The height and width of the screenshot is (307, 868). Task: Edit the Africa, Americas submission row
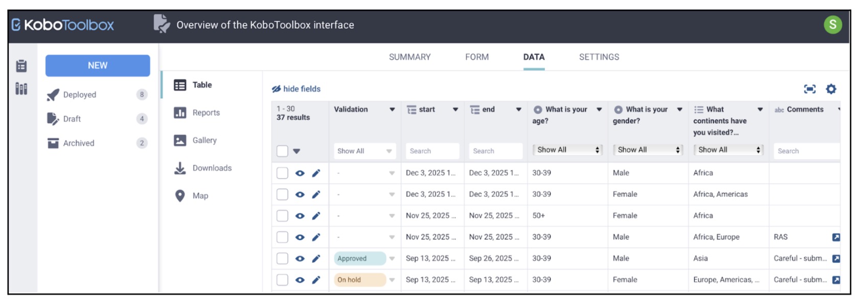[316, 194]
